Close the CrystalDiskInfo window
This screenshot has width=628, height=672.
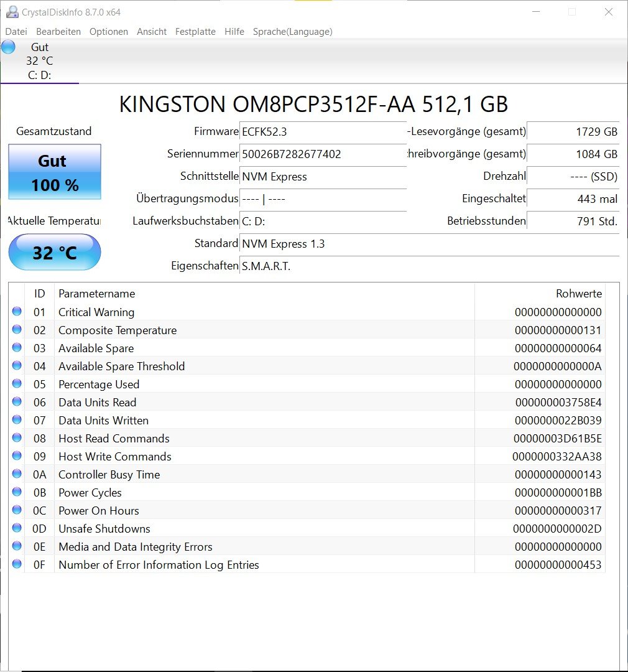[x=608, y=12]
